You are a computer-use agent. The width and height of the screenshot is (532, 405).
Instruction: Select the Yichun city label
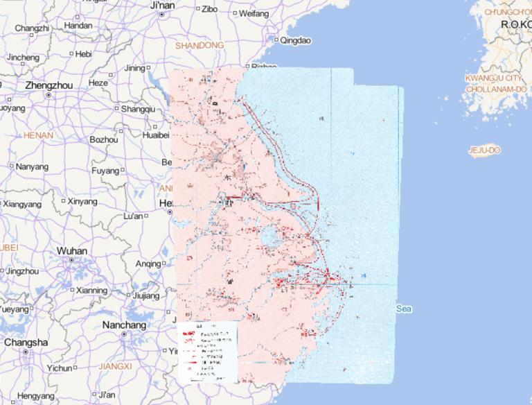point(60,368)
